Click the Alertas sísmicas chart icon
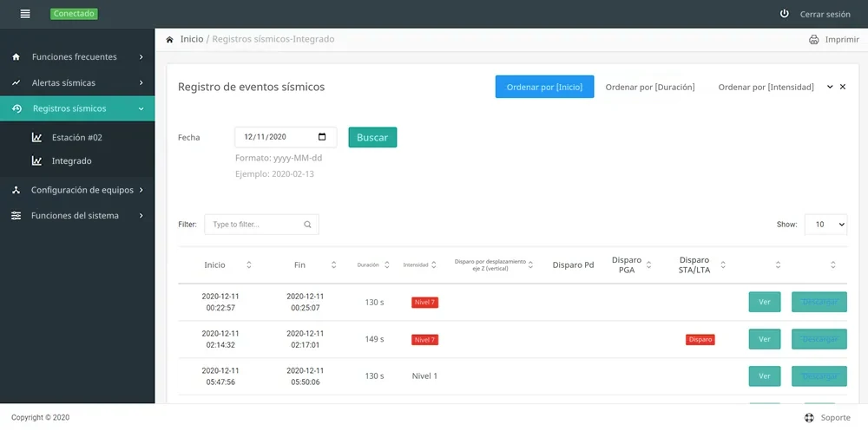The image size is (868, 431). point(16,83)
